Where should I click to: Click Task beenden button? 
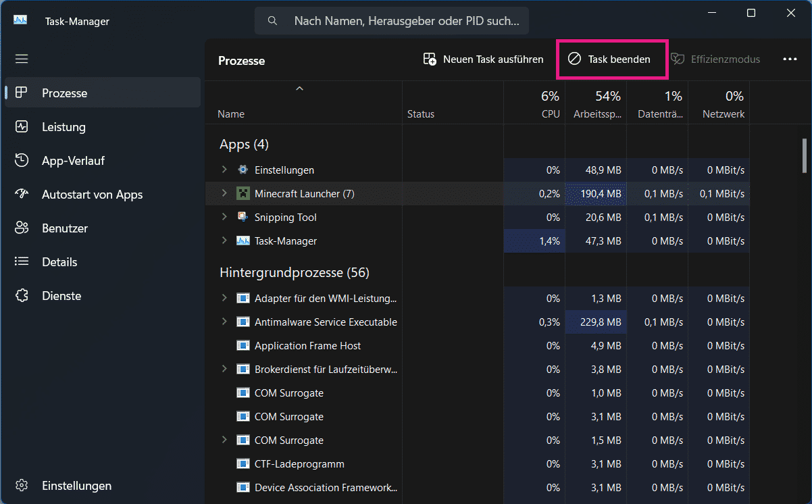tap(610, 59)
